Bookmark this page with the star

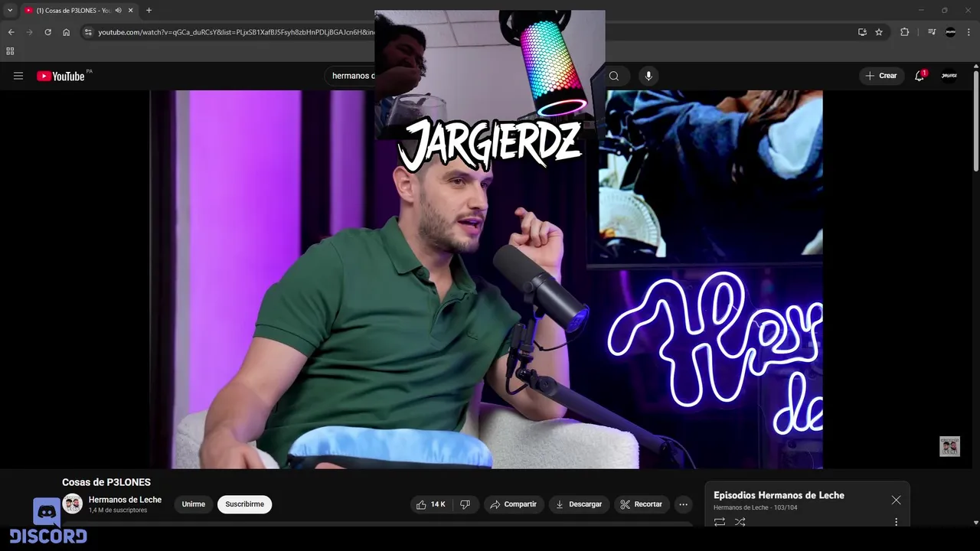(x=879, y=32)
